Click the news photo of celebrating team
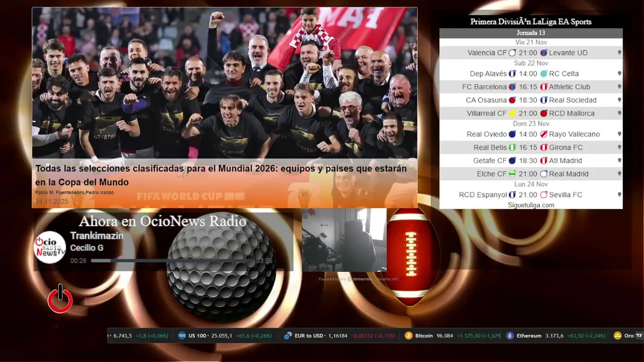Image resolution: width=644 pixels, height=362 pixels. [x=224, y=83]
